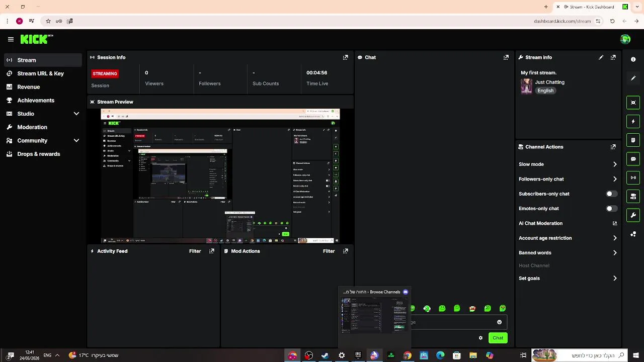Click Filter in Mod Actions panel
This screenshot has width=644, height=362.
tap(329, 251)
